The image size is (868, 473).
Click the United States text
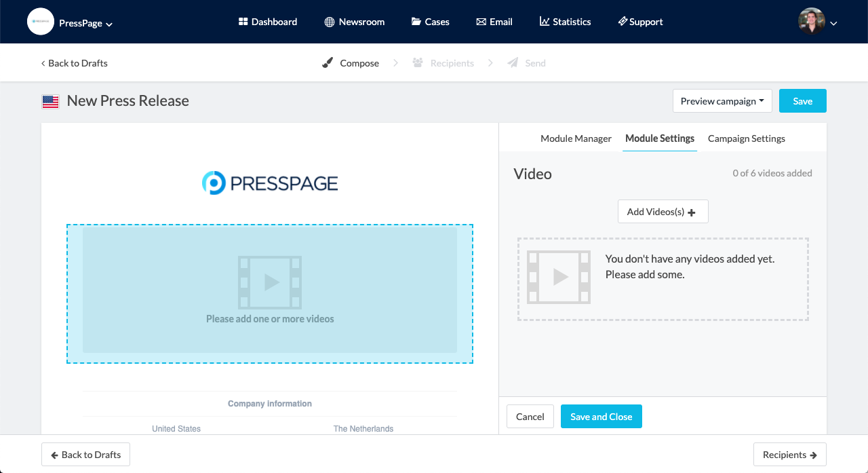(176, 429)
